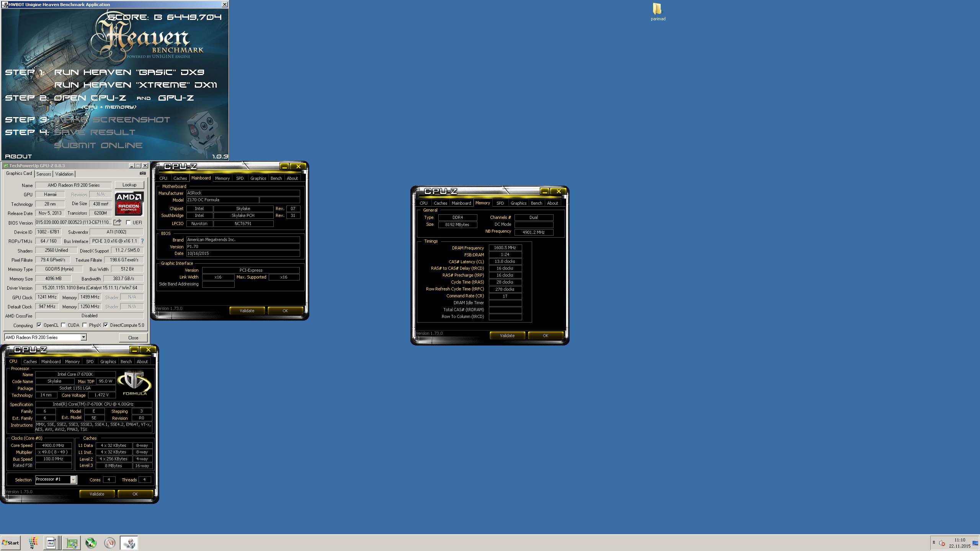Click the colorful flag icon in the taskbar
980x551 pixels.
click(33, 543)
